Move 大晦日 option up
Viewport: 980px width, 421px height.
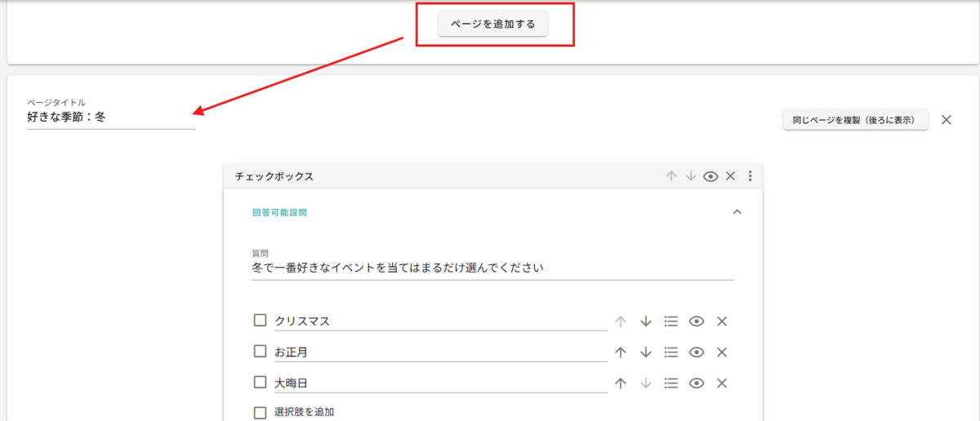click(621, 383)
